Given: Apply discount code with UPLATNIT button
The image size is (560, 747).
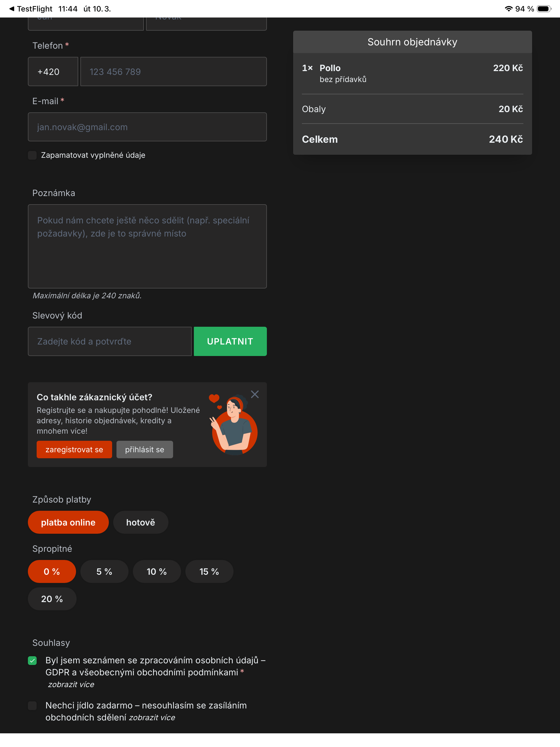Looking at the screenshot, I should tap(230, 341).
